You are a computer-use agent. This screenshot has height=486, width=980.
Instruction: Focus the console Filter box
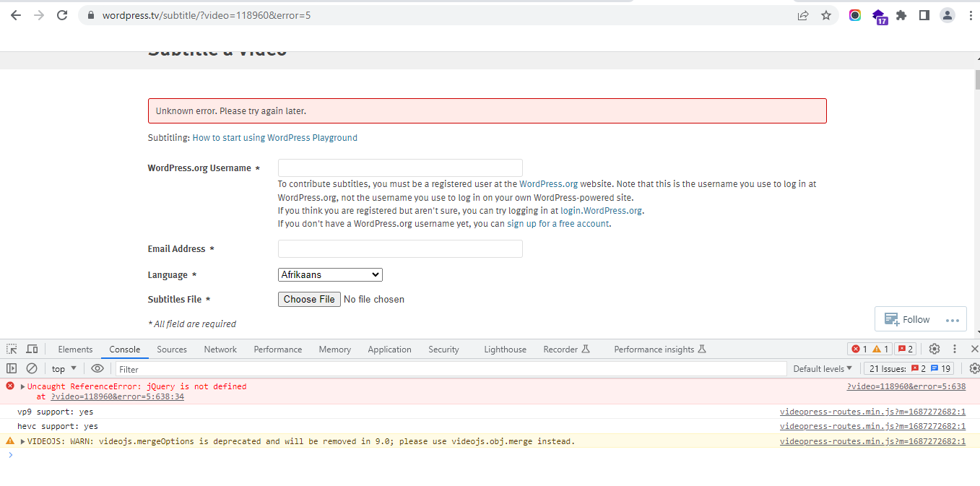450,369
